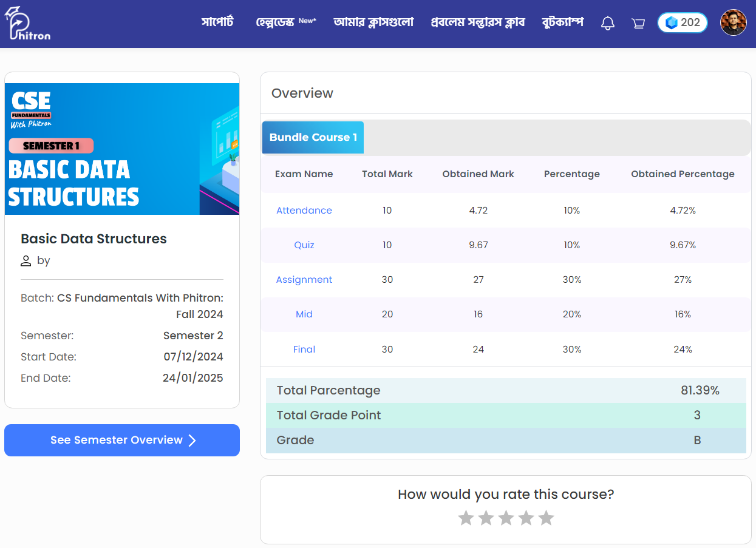Open the shopping cart icon
756x548 pixels.
click(638, 24)
